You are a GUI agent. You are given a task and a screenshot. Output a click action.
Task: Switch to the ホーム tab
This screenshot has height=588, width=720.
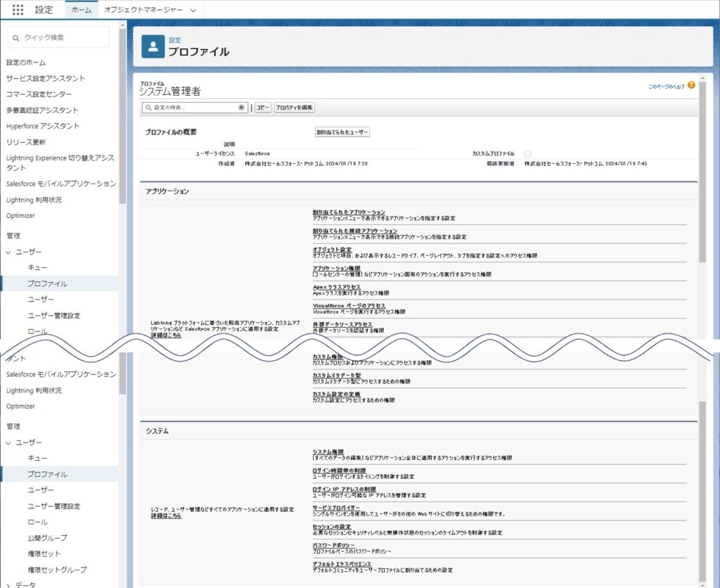coord(81,10)
